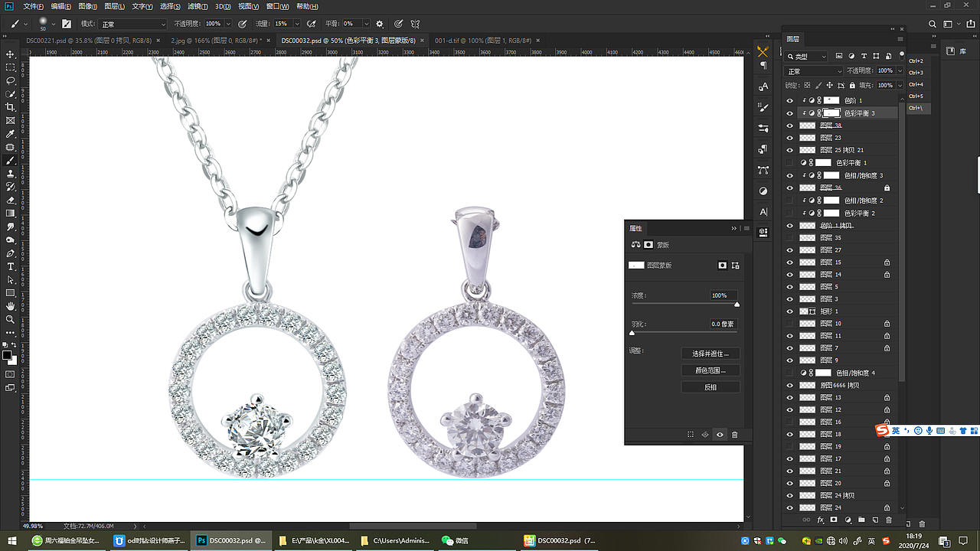Select the 图层 25 拷贝 21 layer
Screen dimensions: 980x551
point(844,150)
